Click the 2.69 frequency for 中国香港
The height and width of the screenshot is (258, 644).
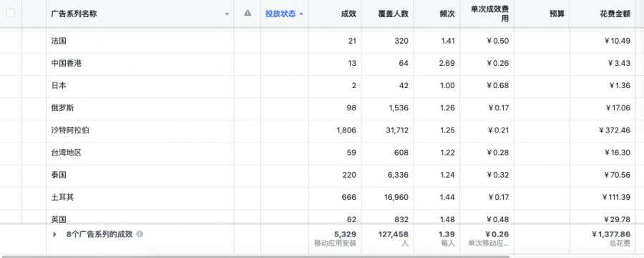click(x=447, y=63)
